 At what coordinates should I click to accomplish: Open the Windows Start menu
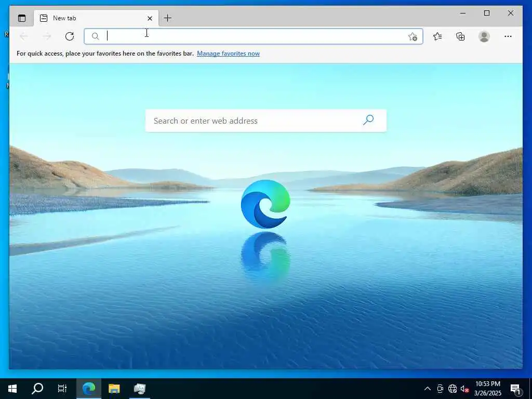pyautogui.click(x=12, y=389)
